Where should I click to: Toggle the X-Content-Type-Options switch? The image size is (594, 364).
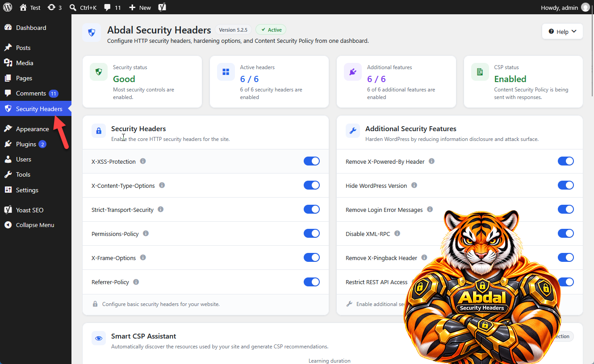pos(312,185)
